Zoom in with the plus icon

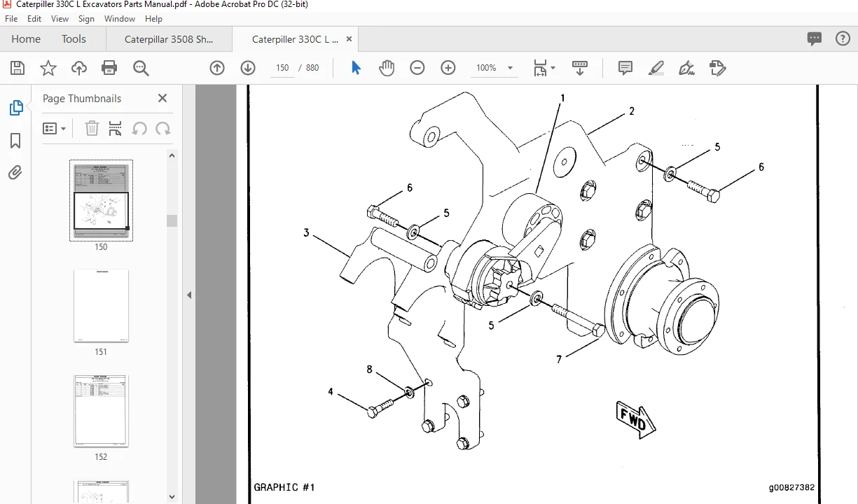pyautogui.click(x=448, y=68)
